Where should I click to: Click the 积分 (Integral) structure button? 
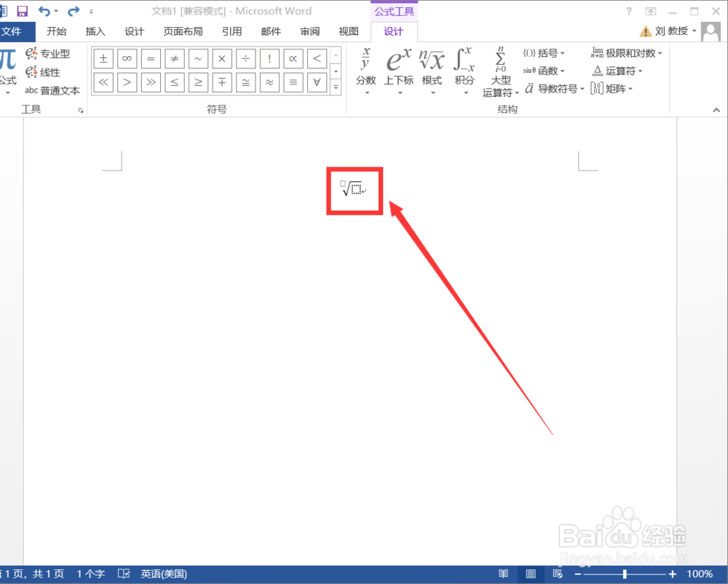tap(464, 69)
